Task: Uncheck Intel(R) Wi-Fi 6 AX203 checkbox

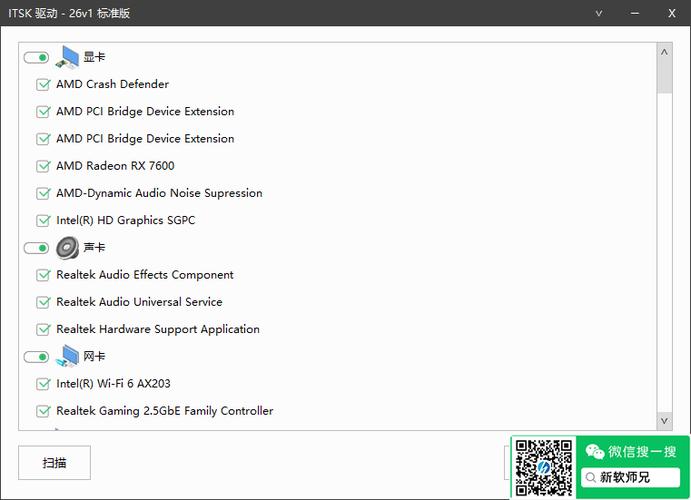Action: click(x=43, y=384)
